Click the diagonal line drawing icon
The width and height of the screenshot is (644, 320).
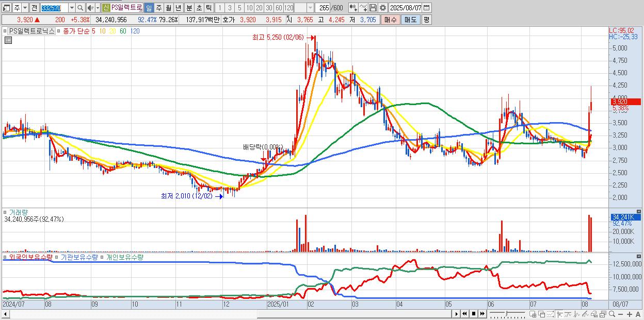click(x=586, y=314)
